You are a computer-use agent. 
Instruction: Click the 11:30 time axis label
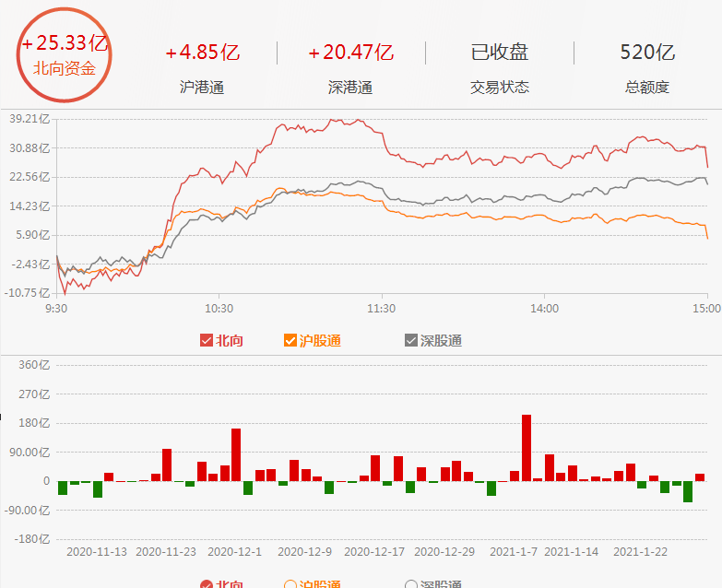pyautogui.click(x=382, y=309)
